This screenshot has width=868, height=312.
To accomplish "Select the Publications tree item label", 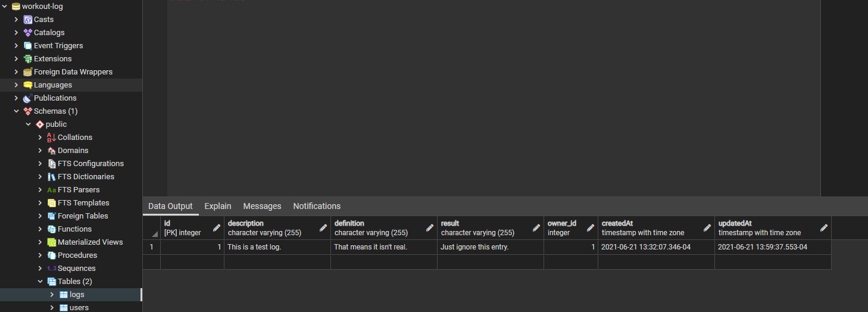I will (55, 98).
